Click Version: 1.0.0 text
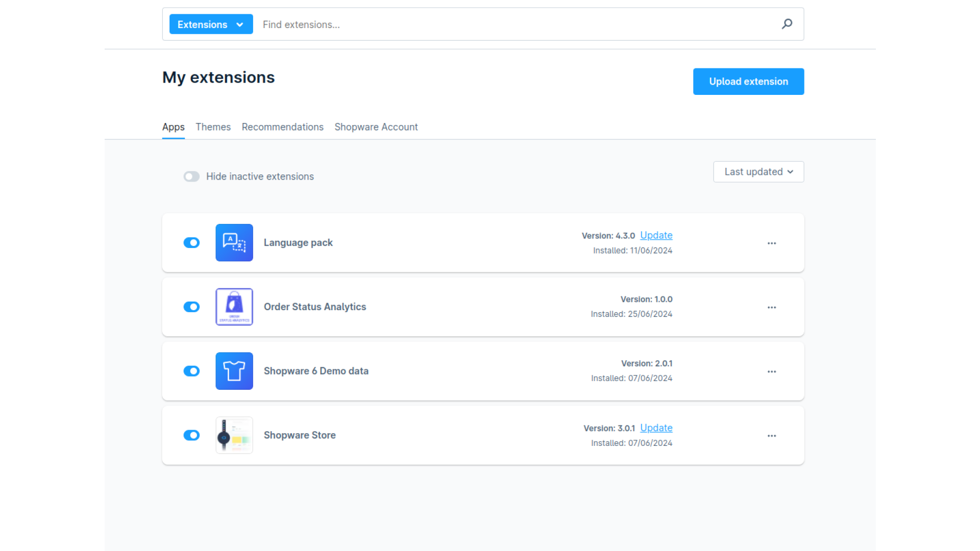Image resolution: width=980 pixels, height=551 pixels. click(x=646, y=299)
